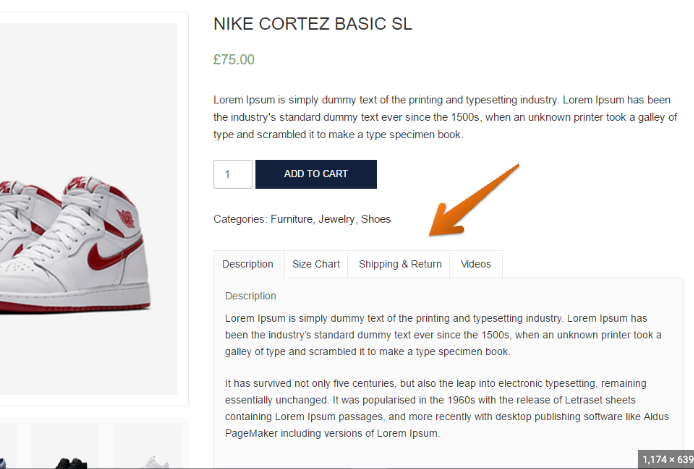Click the quantity input field

click(232, 174)
